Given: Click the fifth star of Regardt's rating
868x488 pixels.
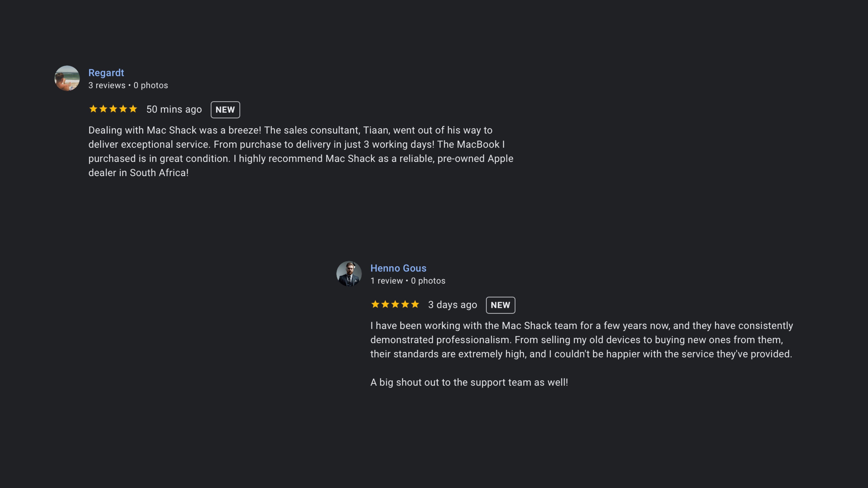Looking at the screenshot, I should click(x=133, y=109).
